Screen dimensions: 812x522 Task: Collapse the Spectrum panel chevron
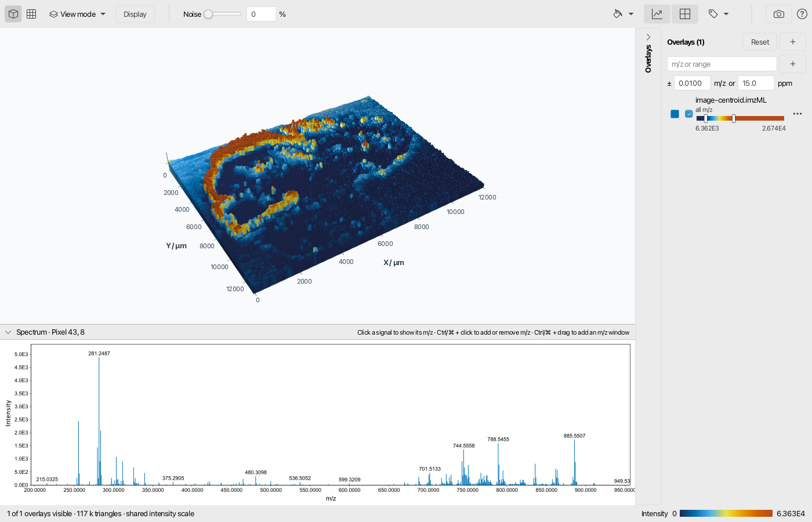(8, 332)
